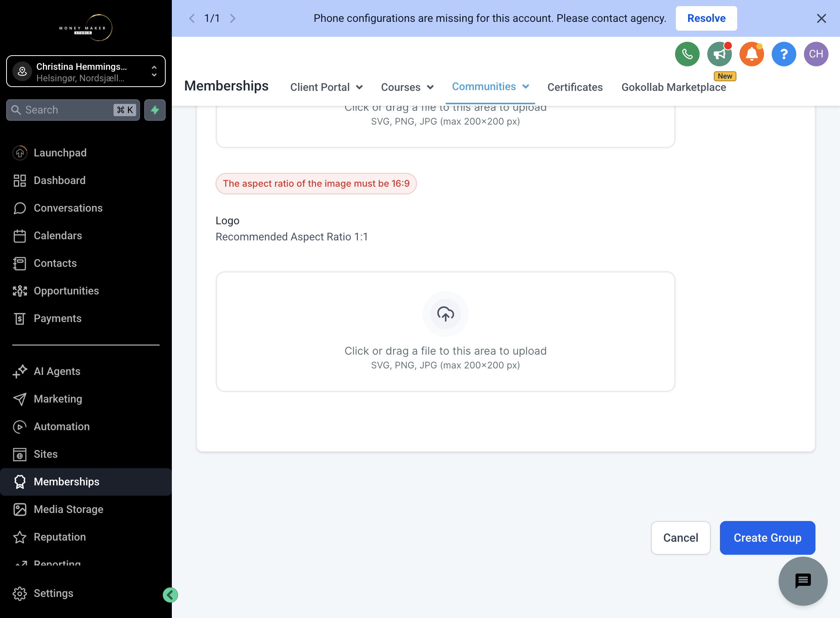Open the blue help question mark

coord(784,54)
